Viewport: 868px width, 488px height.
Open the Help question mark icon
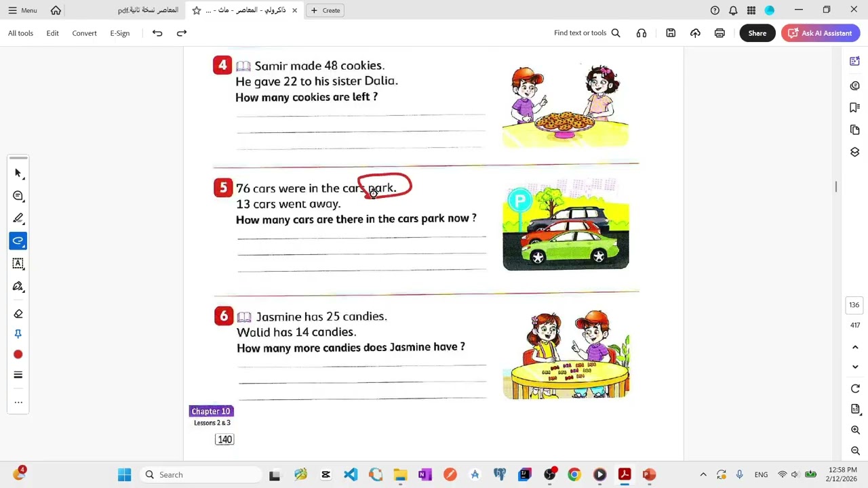[x=715, y=10]
